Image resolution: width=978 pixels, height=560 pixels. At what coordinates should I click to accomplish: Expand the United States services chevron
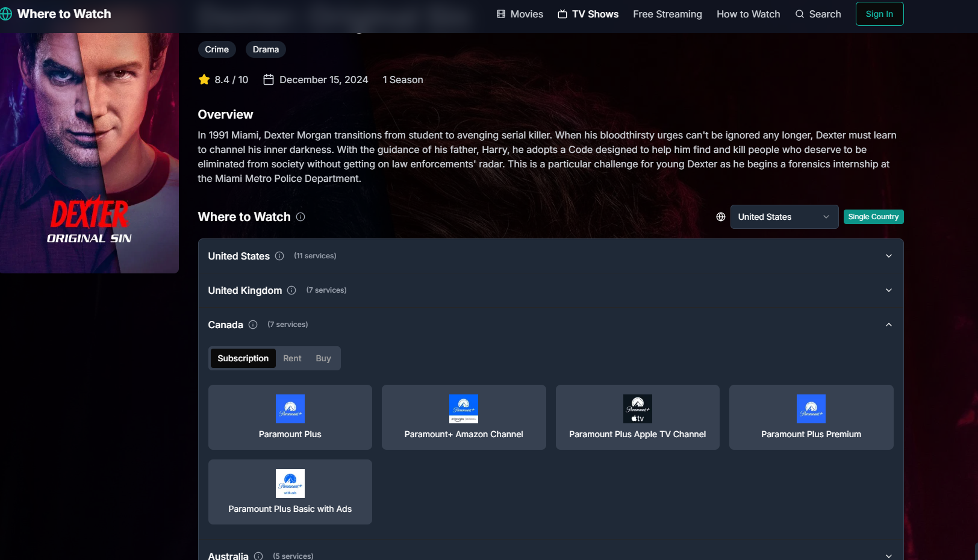[x=889, y=256]
